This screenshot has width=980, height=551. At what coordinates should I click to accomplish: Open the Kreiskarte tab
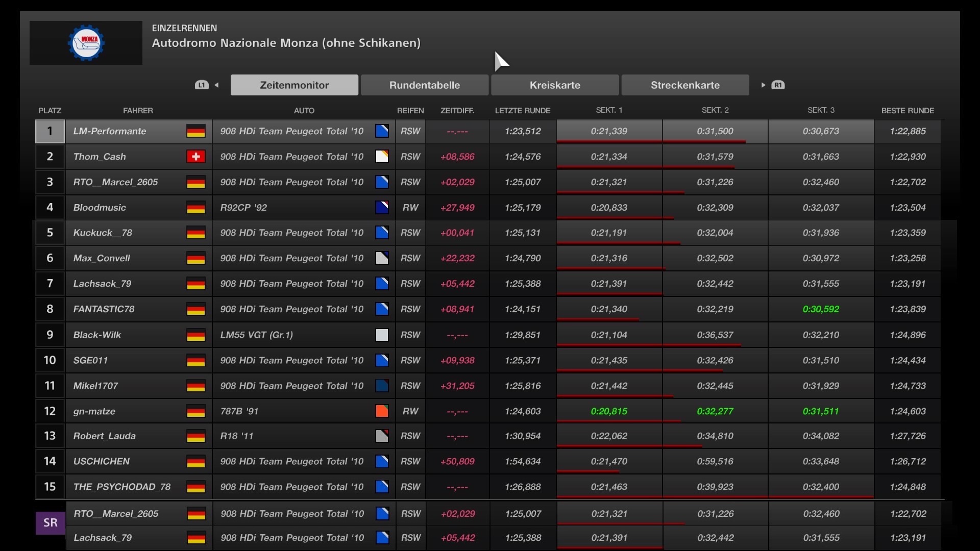(x=555, y=85)
